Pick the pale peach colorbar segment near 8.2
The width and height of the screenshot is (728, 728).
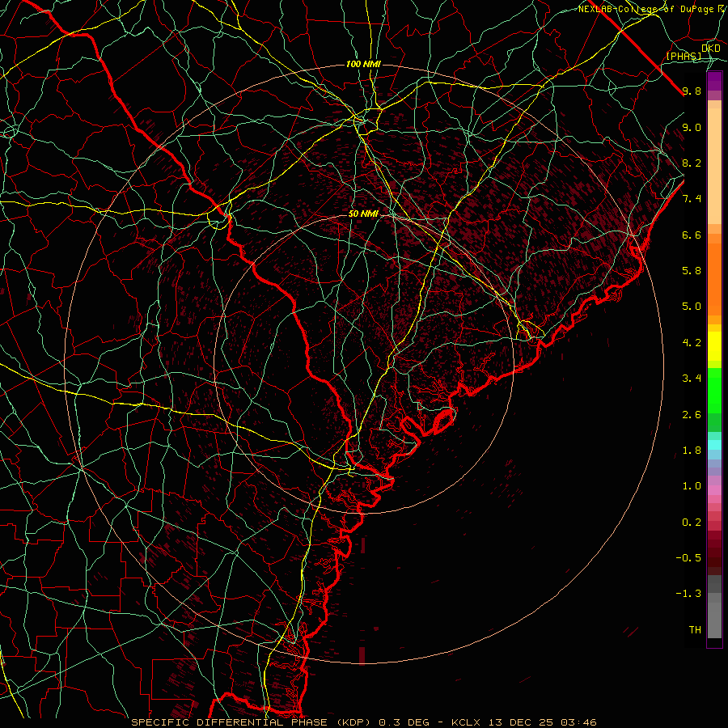714,166
